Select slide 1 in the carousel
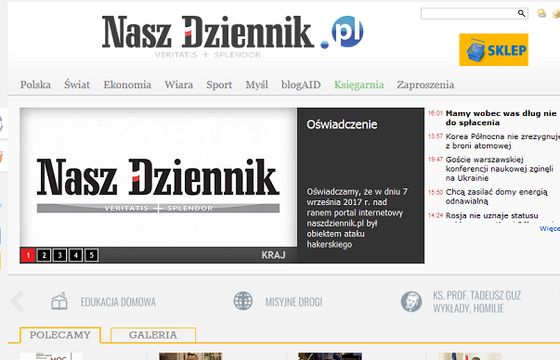 (28, 255)
